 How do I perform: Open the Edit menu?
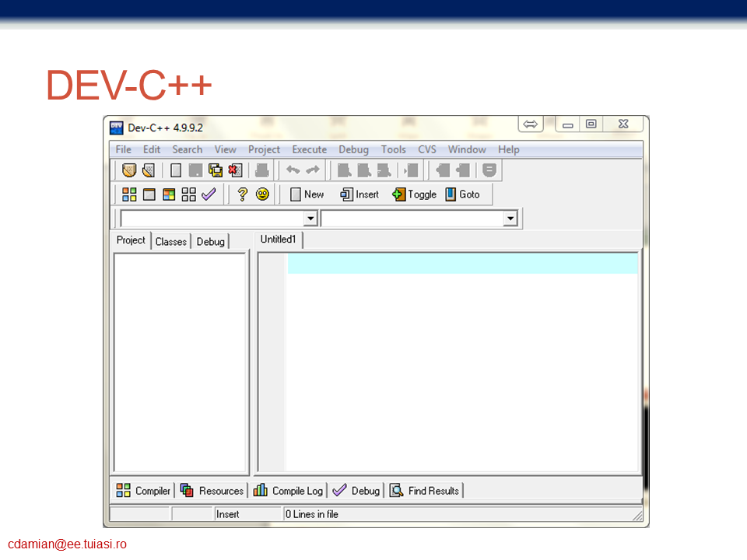coord(152,149)
